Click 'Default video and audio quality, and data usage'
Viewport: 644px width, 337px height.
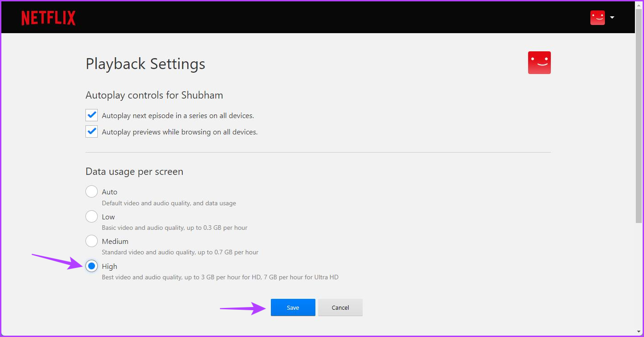point(169,203)
